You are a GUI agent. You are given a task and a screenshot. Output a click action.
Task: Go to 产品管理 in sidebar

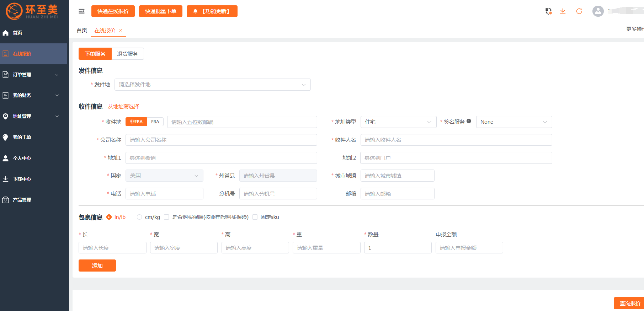click(x=22, y=200)
